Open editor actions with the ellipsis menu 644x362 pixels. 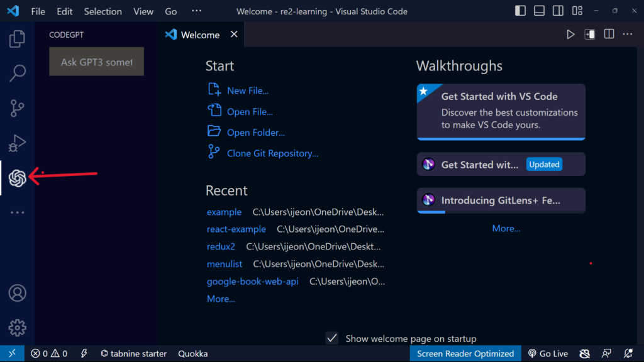pyautogui.click(x=627, y=35)
